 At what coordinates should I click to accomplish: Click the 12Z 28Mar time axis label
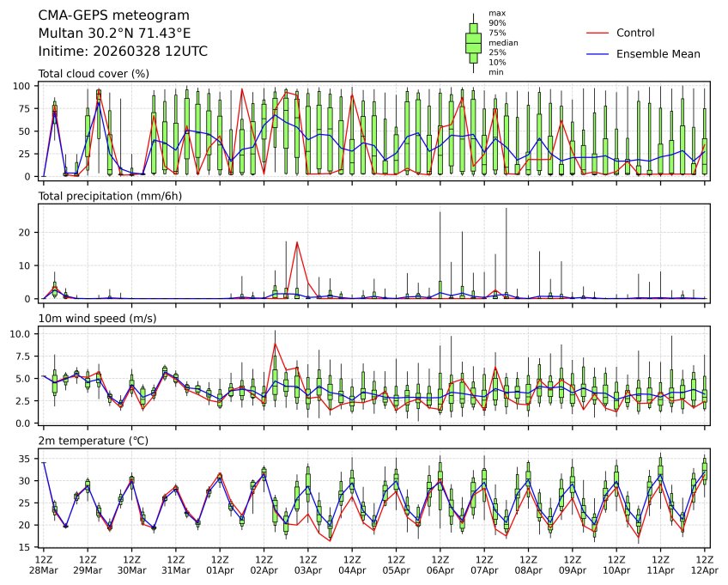click(44, 565)
